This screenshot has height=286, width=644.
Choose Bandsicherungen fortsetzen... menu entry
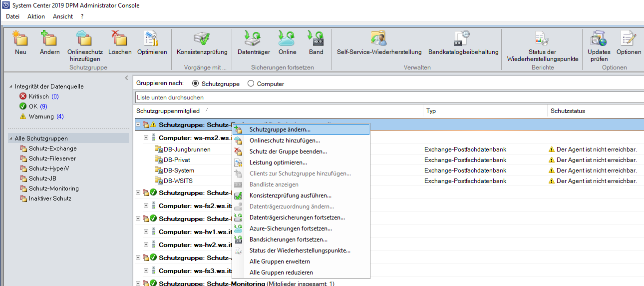click(x=301, y=239)
